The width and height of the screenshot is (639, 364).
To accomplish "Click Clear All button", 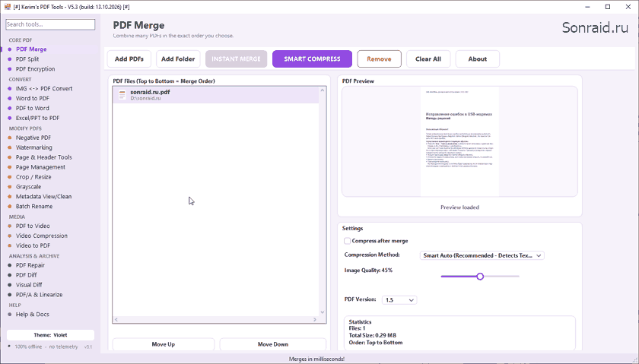I will pos(428,59).
